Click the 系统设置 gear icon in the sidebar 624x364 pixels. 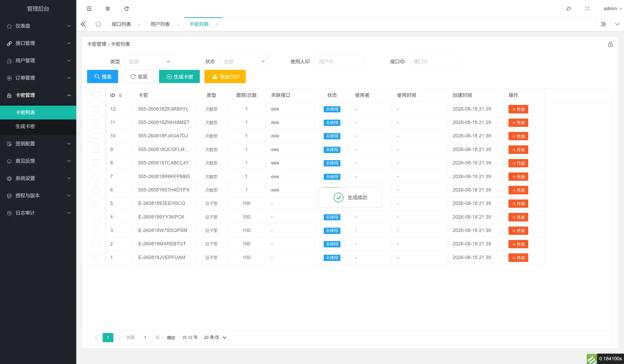(x=9, y=179)
